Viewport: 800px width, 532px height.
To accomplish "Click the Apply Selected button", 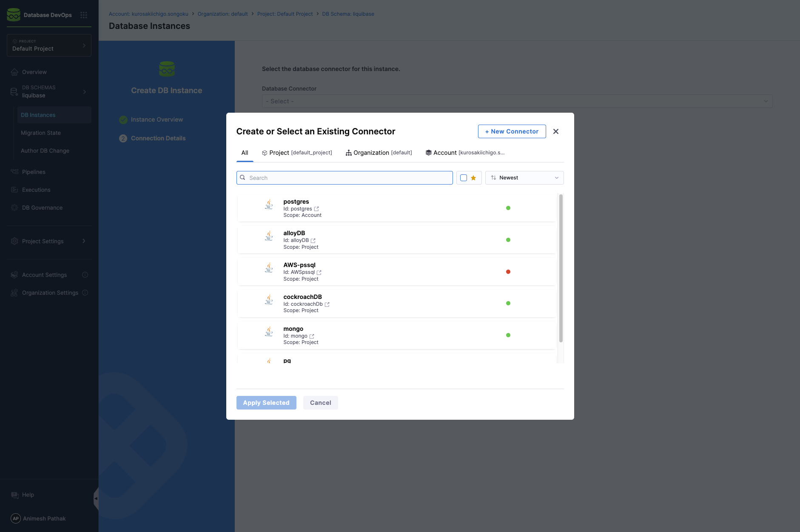I will tap(266, 403).
